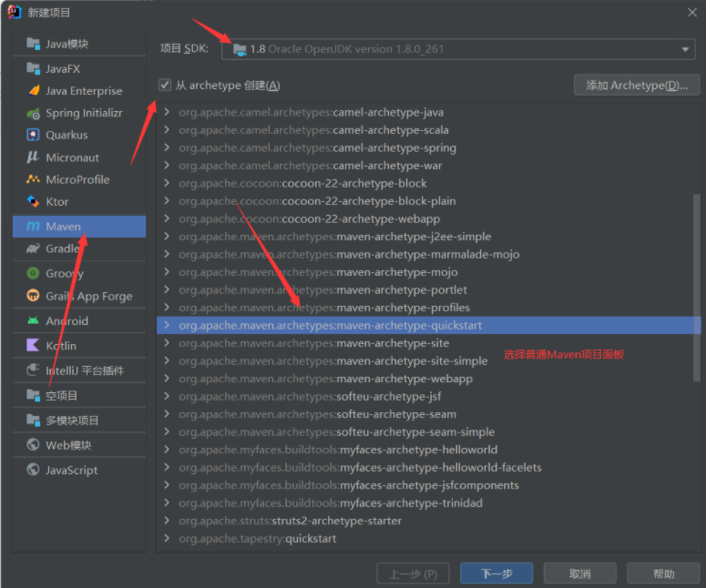This screenshot has height=588, width=706.
Task: Select myfaces-archetype-jsfcomponents row
Action: click(x=429, y=485)
